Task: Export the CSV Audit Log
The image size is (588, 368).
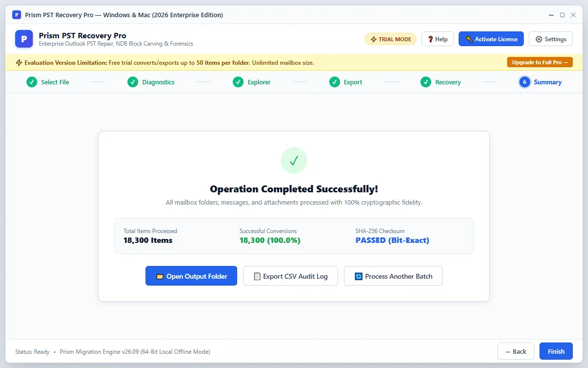Action: coord(291,276)
